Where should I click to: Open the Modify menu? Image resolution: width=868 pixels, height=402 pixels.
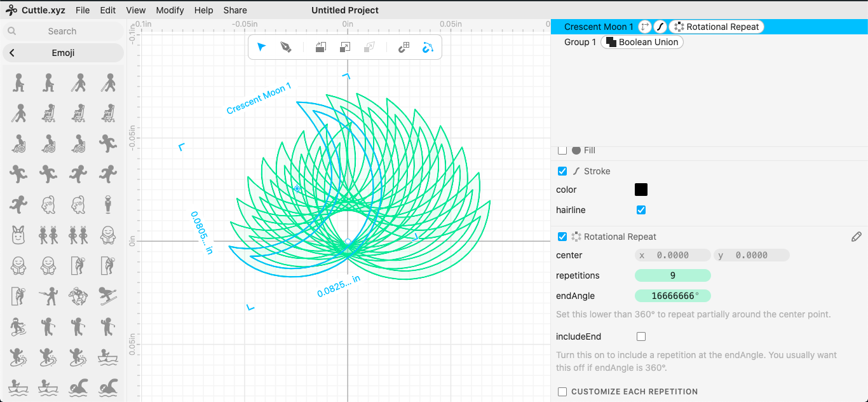(x=170, y=10)
